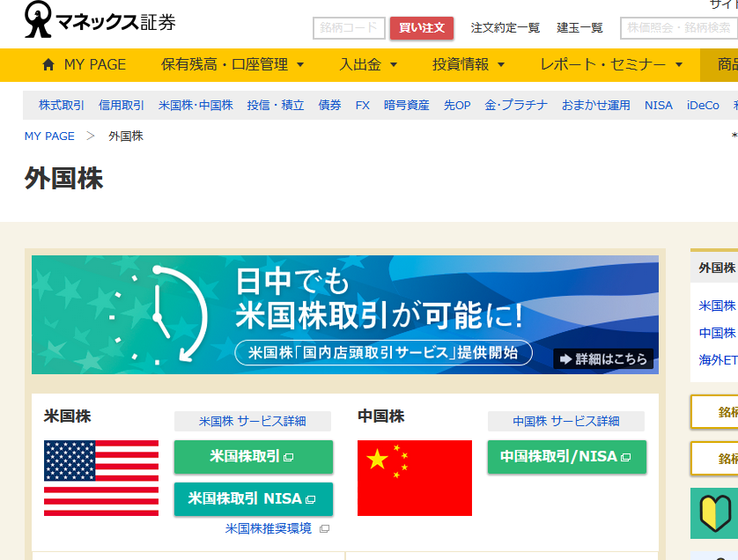Open the 米国株推奨環境 link
The width and height of the screenshot is (738, 560).
click(269, 528)
